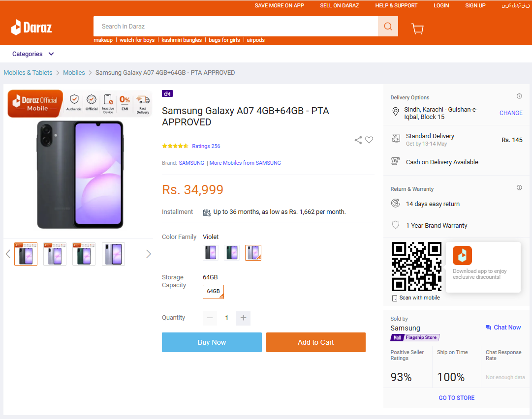Select the violet color swatch

(x=253, y=253)
